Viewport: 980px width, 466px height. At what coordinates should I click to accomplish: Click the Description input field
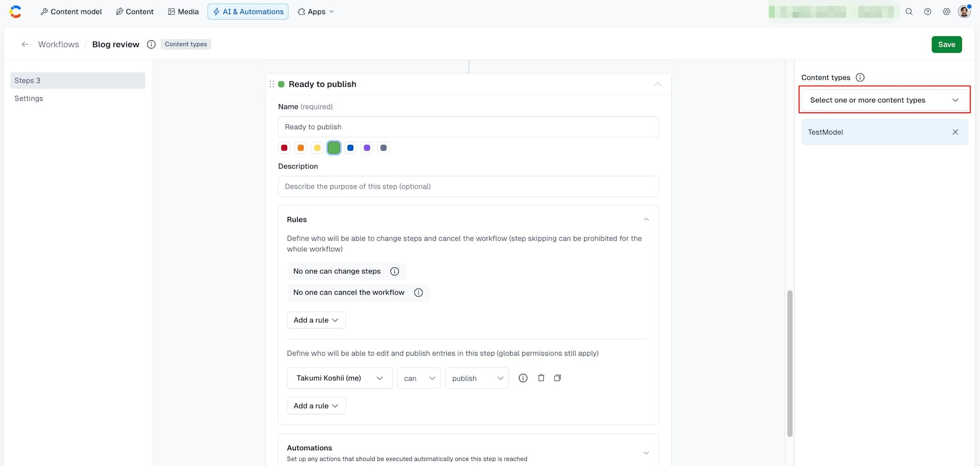coord(468,186)
